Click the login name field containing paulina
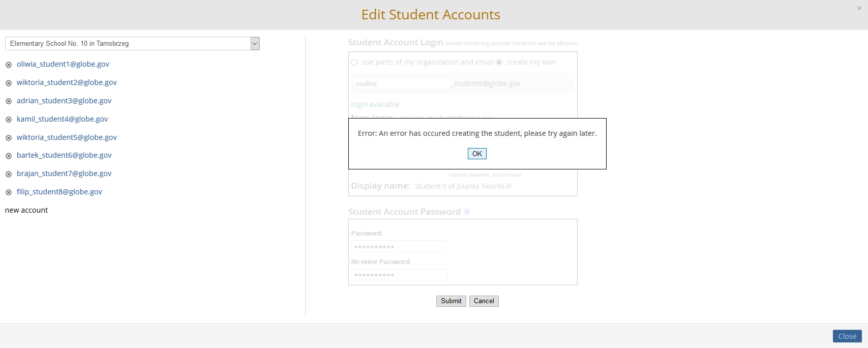Image resolution: width=868 pixels, height=348 pixels. click(x=401, y=83)
